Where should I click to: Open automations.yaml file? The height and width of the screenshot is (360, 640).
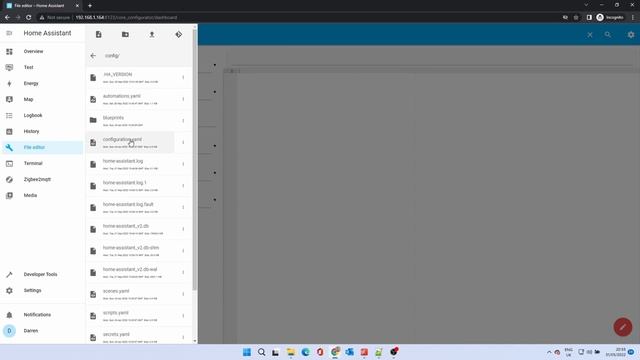(x=131, y=99)
